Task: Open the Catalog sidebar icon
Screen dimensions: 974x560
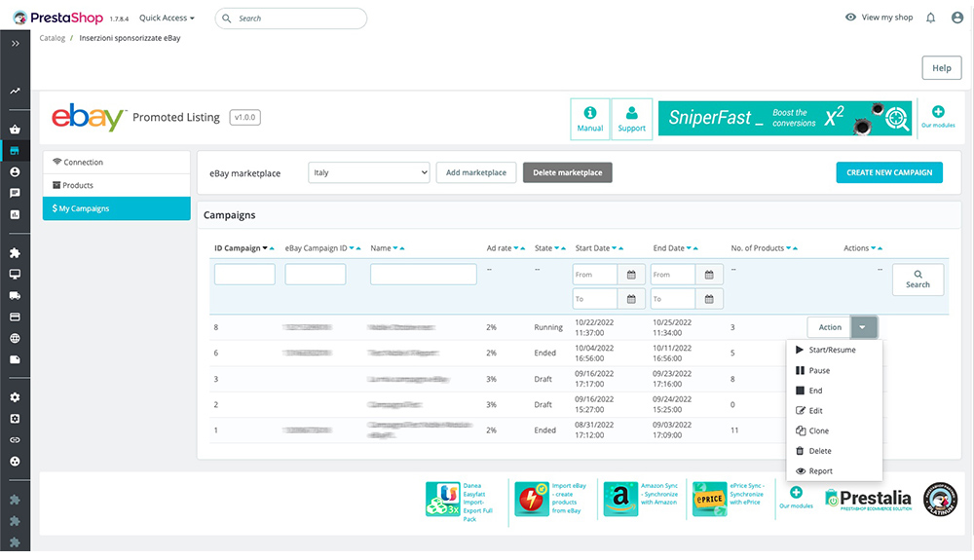Action: point(15,151)
